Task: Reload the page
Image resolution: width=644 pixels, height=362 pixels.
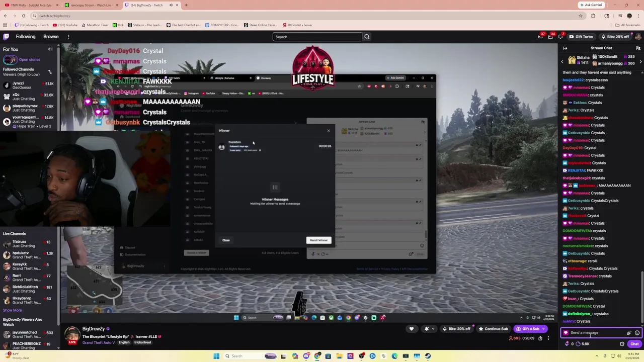Action: 25,16
